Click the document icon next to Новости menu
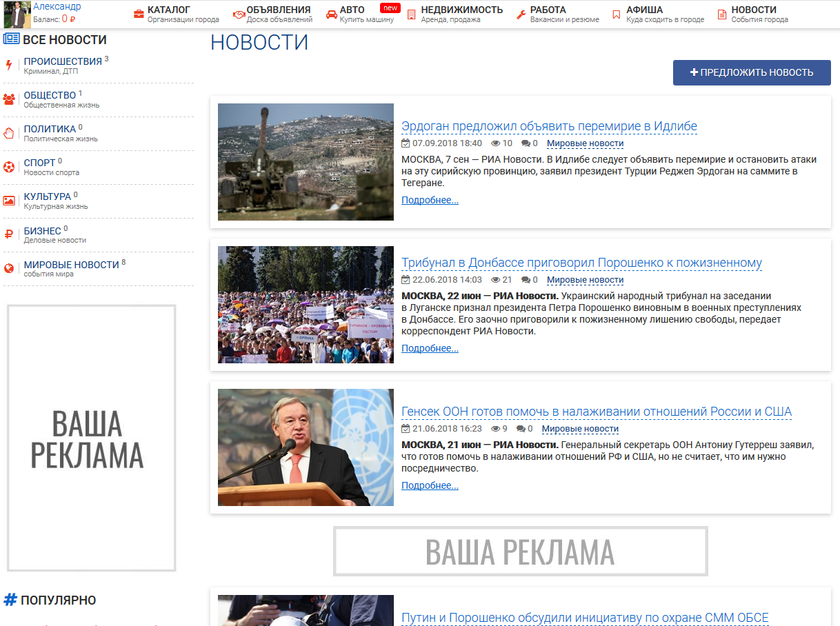Screen dimensions: 840x626 pyautogui.click(x=722, y=14)
